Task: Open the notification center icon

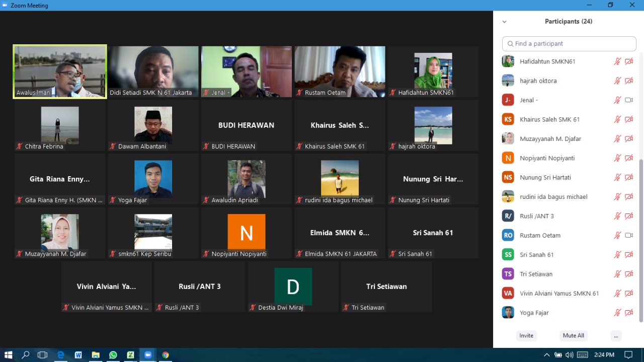Action: point(628,355)
